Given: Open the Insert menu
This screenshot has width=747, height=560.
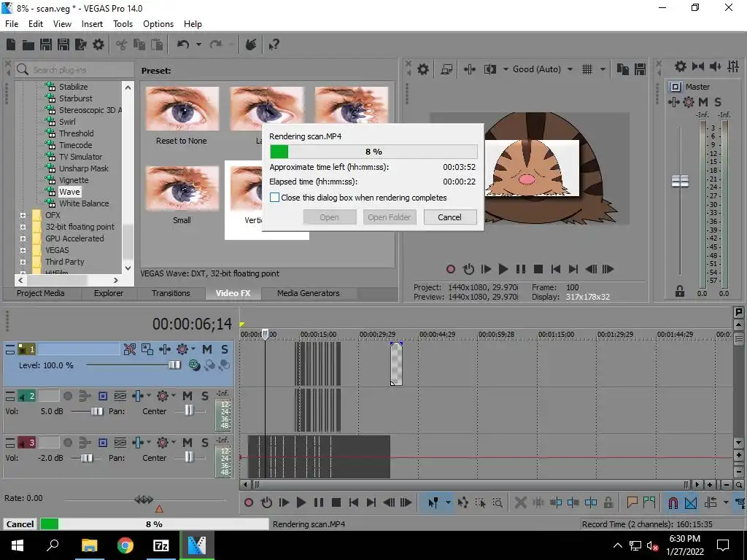Looking at the screenshot, I should pyautogui.click(x=92, y=24).
